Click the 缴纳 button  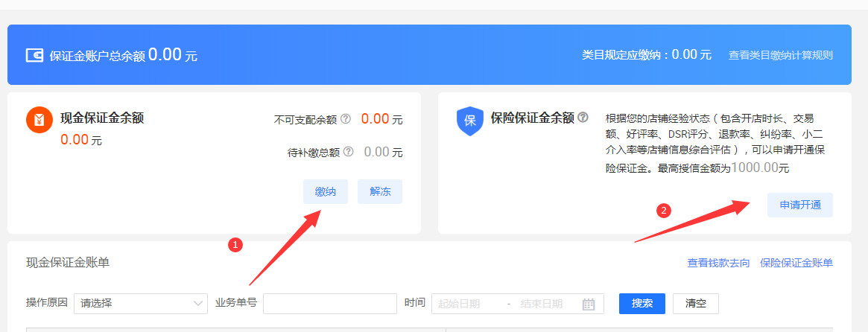point(326,191)
